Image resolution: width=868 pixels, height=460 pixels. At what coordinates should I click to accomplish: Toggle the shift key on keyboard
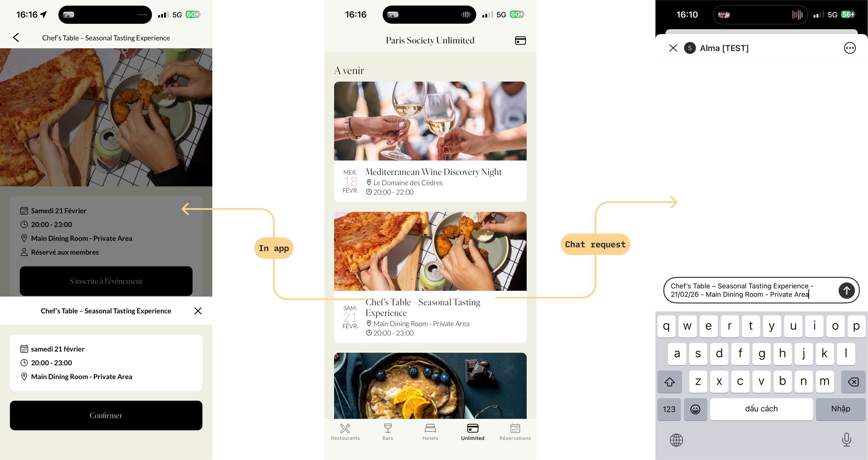(669, 382)
